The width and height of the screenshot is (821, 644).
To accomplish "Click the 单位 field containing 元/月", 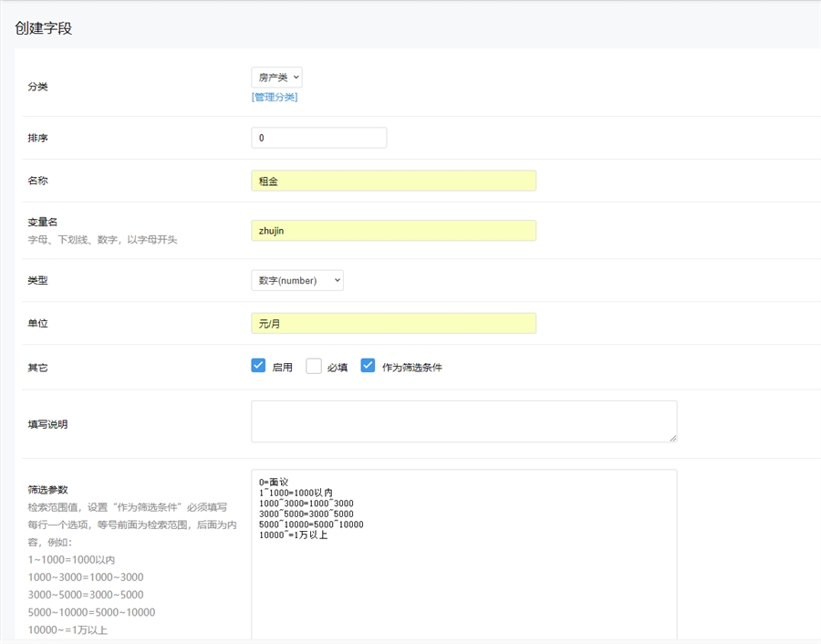I will (393, 323).
